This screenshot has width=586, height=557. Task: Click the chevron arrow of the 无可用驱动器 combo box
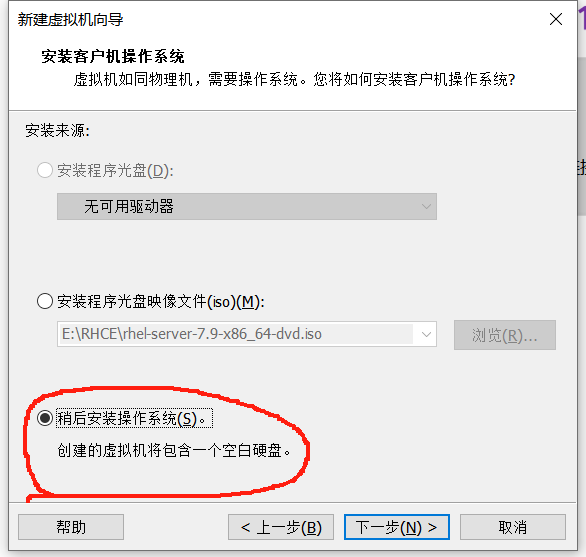[426, 206]
